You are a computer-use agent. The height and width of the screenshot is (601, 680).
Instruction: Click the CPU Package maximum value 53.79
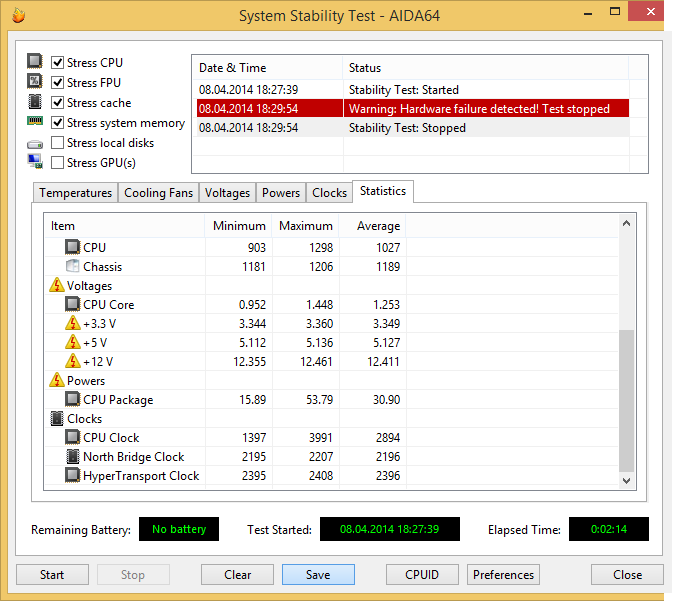click(x=320, y=399)
